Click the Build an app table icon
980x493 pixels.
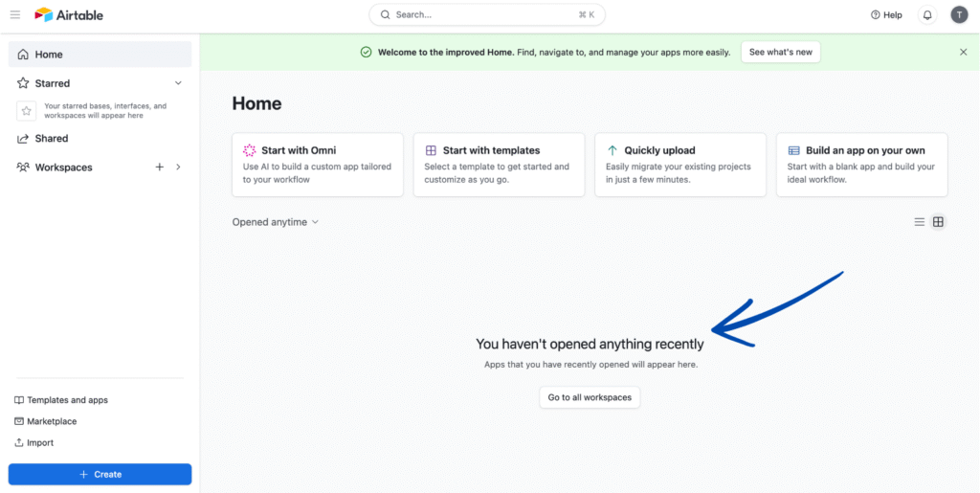coord(793,150)
